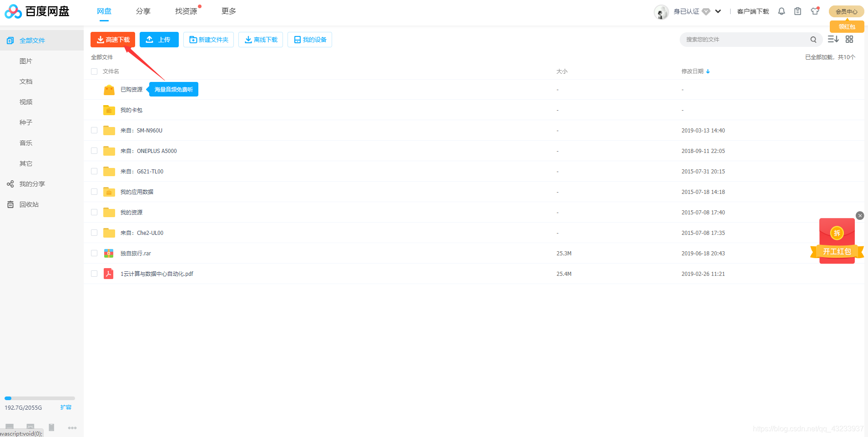Viewport: 868px width, 437px height.
Task: Sort by 修改日期 column header
Action: pyautogui.click(x=695, y=71)
